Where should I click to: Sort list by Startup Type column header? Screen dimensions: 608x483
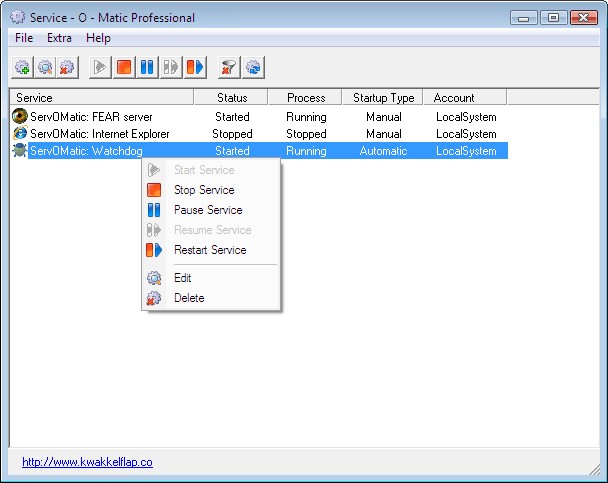[x=383, y=98]
